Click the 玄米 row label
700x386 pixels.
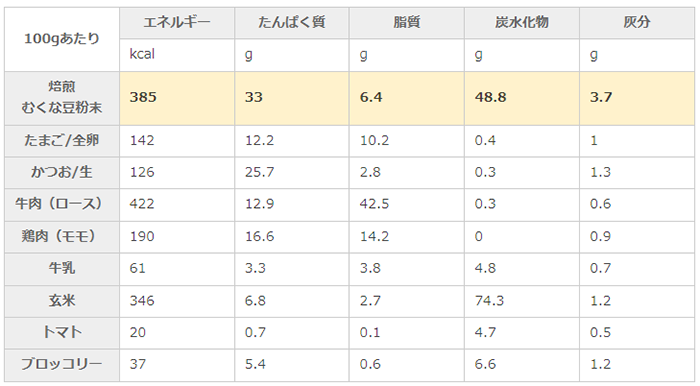tap(62, 301)
